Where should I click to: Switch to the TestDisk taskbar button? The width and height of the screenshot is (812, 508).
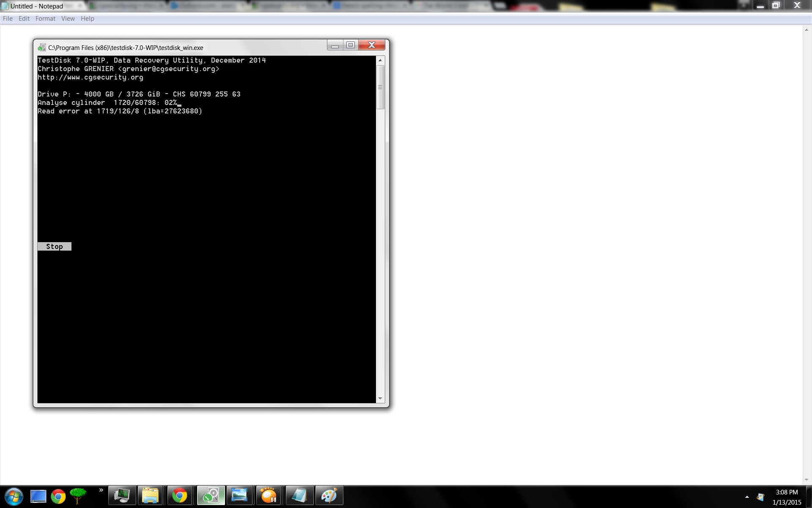[x=211, y=496]
